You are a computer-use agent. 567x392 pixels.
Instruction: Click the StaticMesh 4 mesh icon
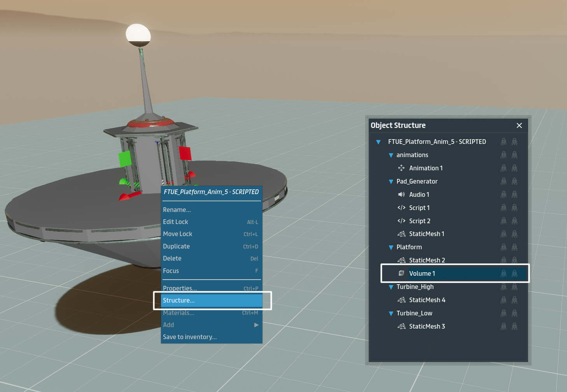(x=401, y=300)
